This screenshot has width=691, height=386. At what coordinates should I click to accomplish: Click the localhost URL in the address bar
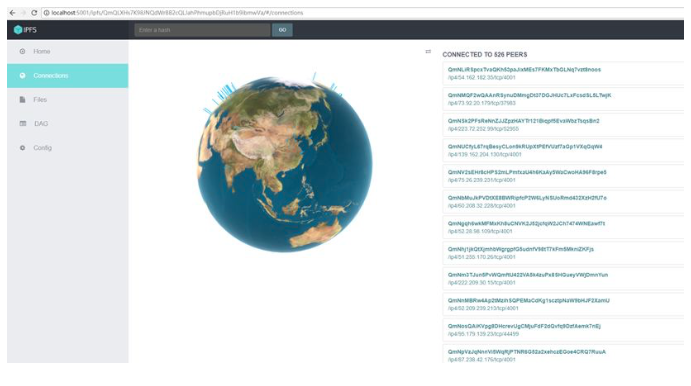(x=177, y=13)
